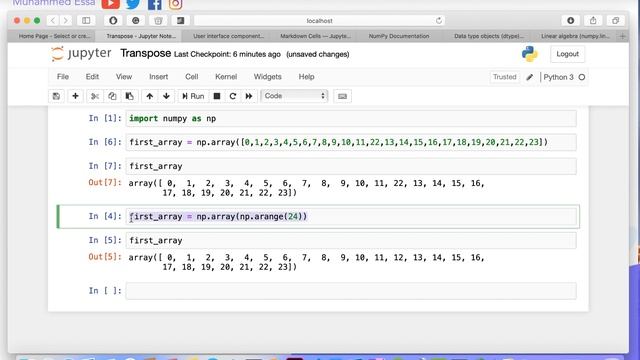Viewport: 640px width, 360px height.
Task: Click the np.arange(24) code cell
Action: 351,216
